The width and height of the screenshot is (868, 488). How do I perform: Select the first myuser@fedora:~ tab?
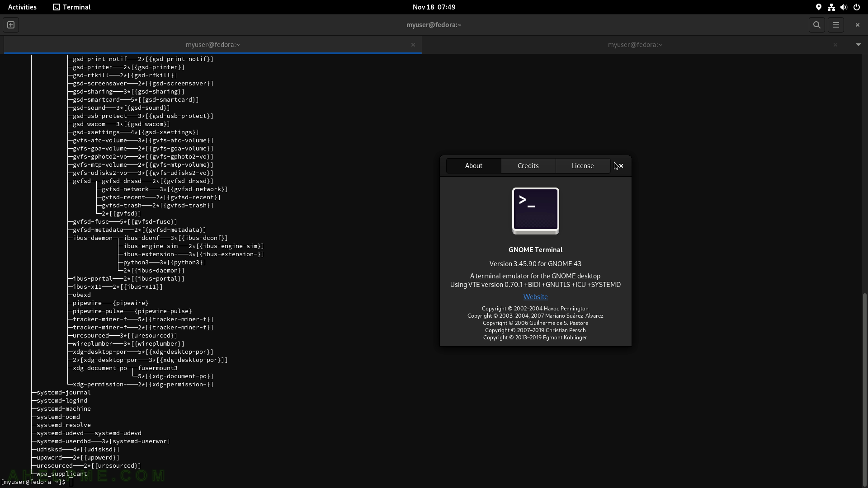[x=212, y=45]
